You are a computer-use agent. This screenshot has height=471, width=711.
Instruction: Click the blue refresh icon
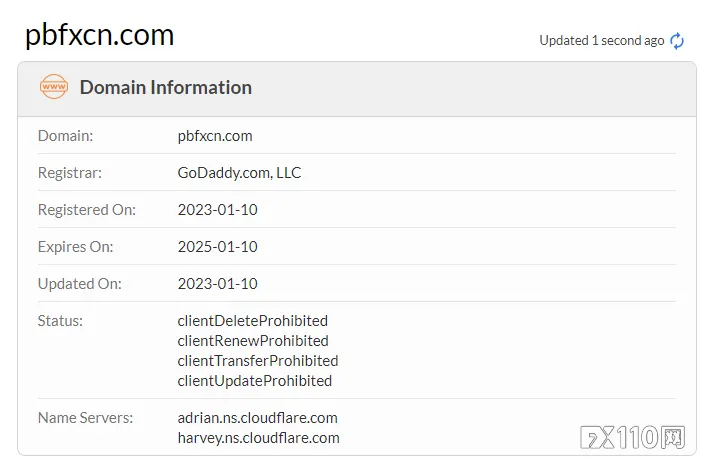(x=677, y=41)
